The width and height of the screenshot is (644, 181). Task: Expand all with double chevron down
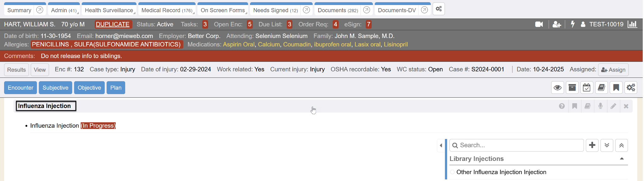pos(607,145)
